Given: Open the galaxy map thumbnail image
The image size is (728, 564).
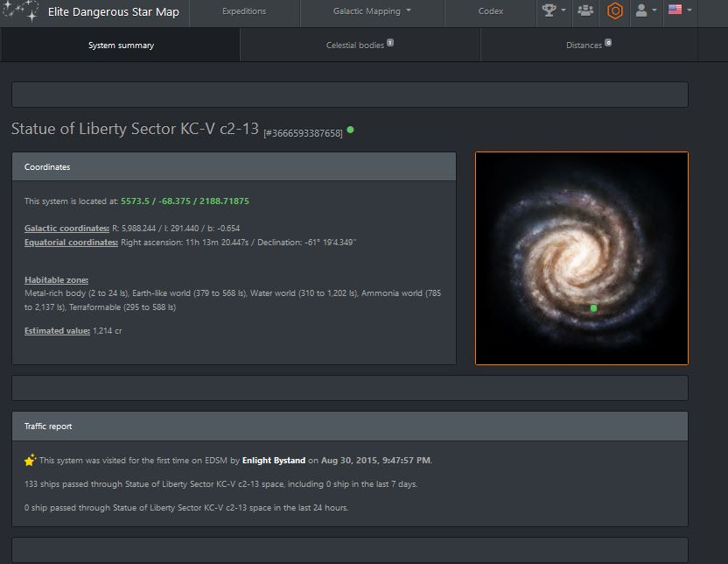Looking at the screenshot, I should point(581,258).
